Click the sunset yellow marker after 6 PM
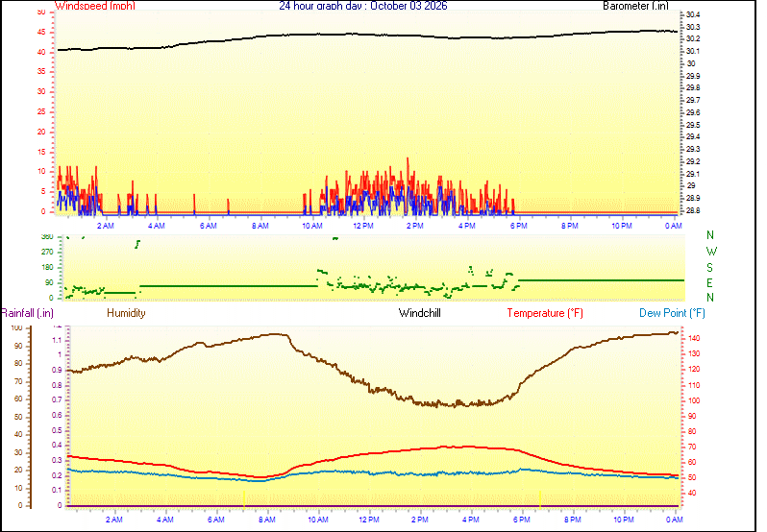The width and height of the screenshot is (767, 532). coord(540,499)
